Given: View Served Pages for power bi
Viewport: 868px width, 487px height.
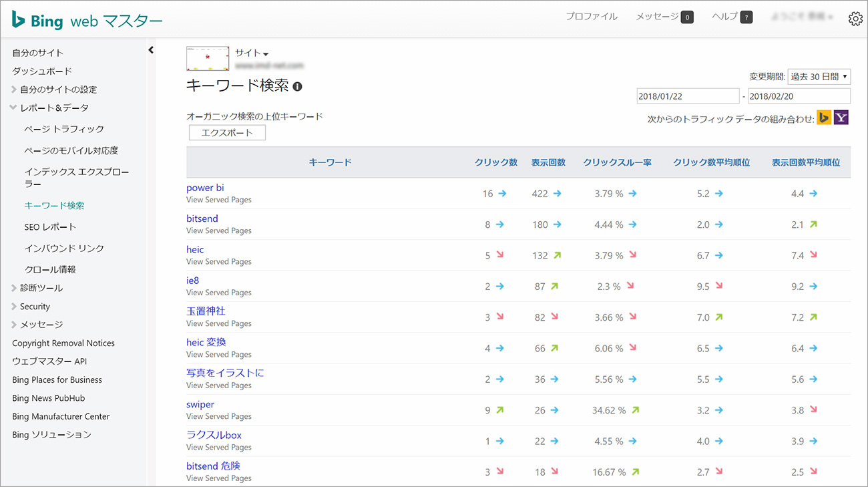Looking at the screenshot, I should pos(219,200).
